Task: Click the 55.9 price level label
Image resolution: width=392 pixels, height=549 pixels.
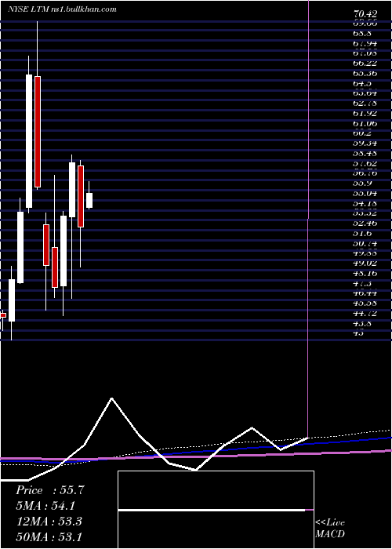Action: 363,184
